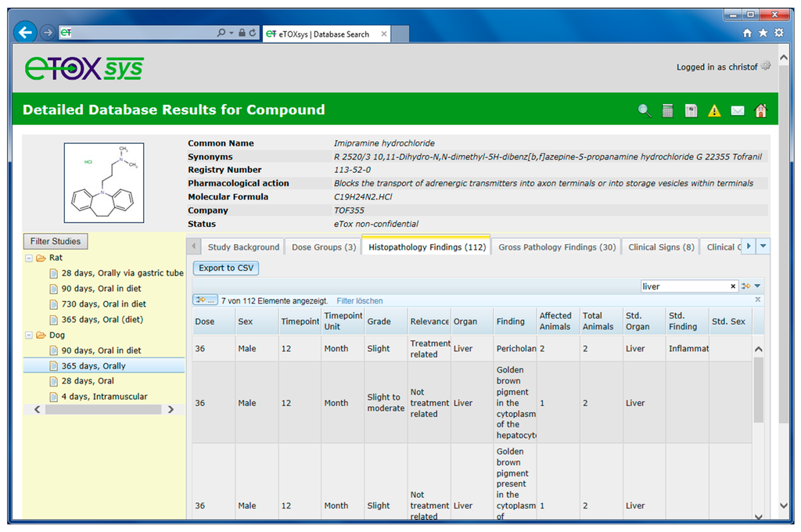Screen dimensions: 801x532
Task: Clear the liver filter text with X
Action: [x=733, y=286]
